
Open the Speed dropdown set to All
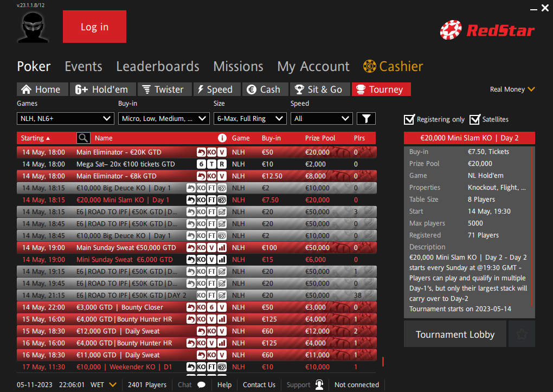pos(321,119)
